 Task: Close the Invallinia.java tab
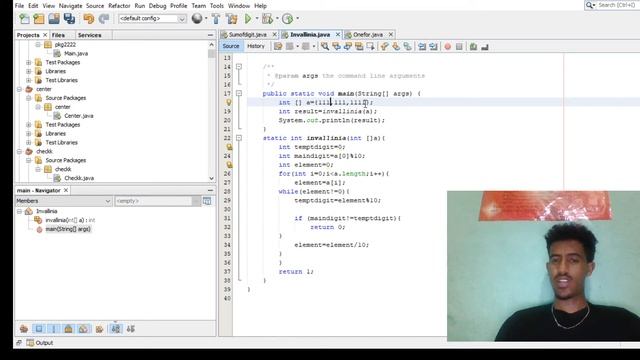pos(338,35)
